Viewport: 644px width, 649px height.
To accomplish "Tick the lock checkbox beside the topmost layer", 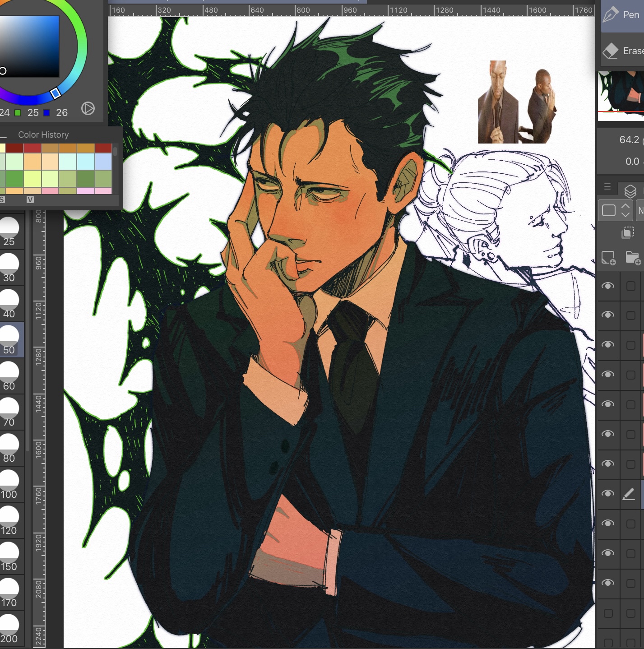I will pyautogui.click(x=631, y=286).
